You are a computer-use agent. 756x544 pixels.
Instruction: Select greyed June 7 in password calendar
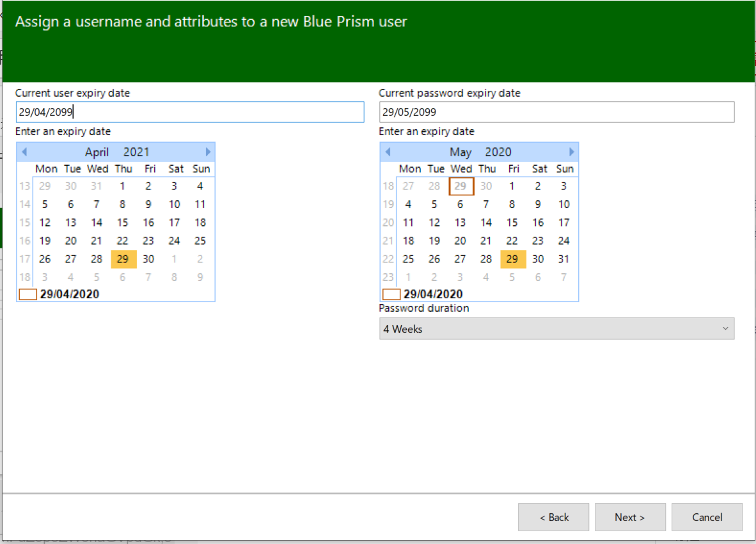click(x=563, y=277)
